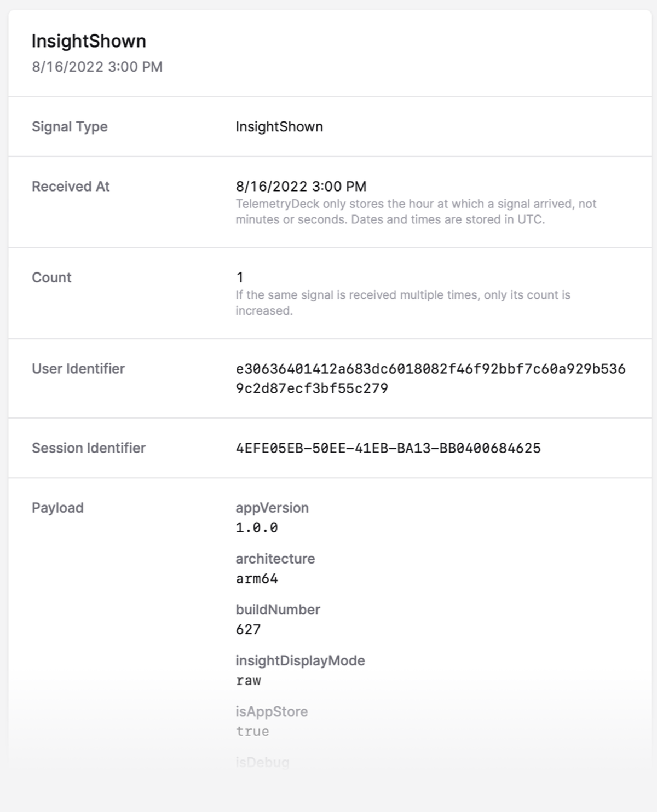Select the appVersion value 1.0.0

click(x=257, y=527)
